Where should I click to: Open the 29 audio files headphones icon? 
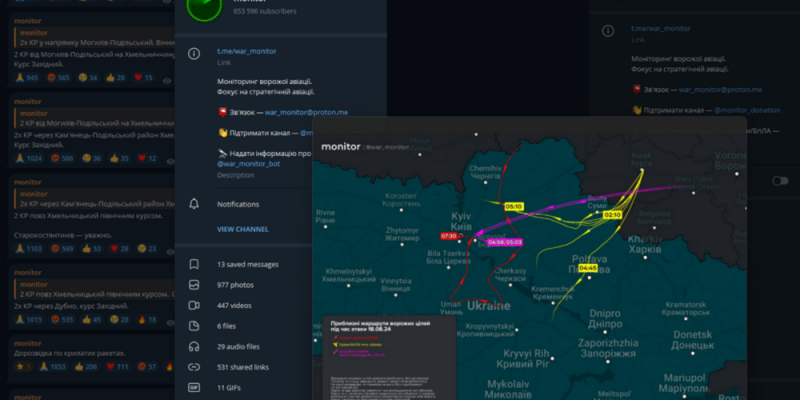pos(194,346)
